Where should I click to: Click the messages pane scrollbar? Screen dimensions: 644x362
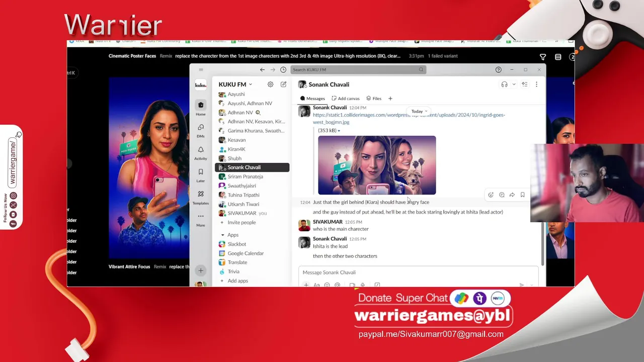point(542,244)
